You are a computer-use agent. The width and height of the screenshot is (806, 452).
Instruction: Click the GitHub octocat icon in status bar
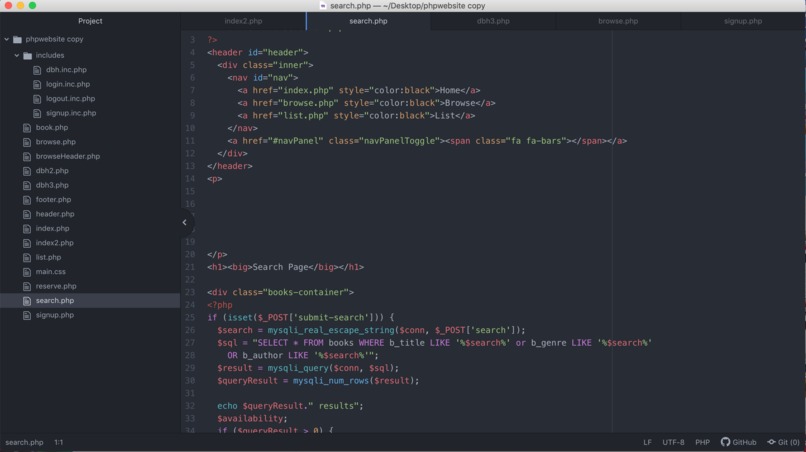coord(725,442)
